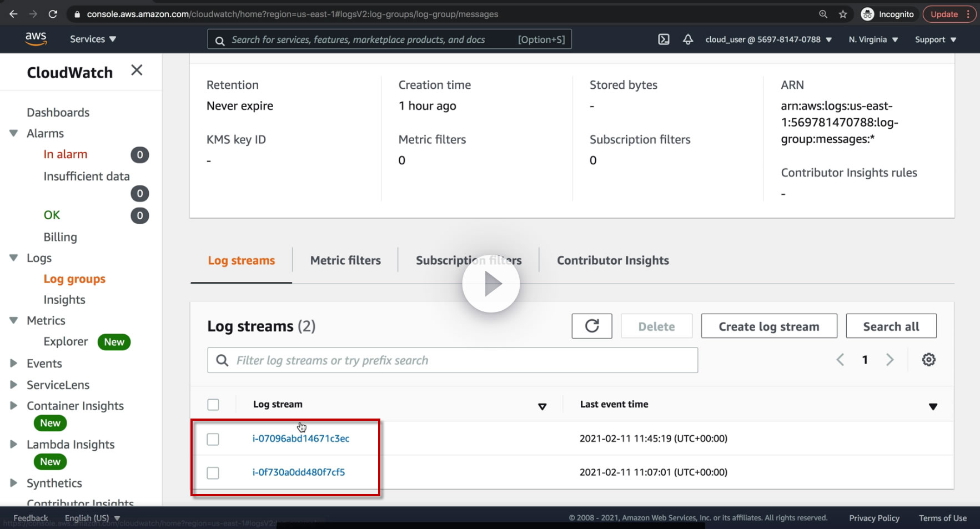Go to Log groups in the sidebar
The width and height of the screenshot is (980, 529).
pos(74,279)
